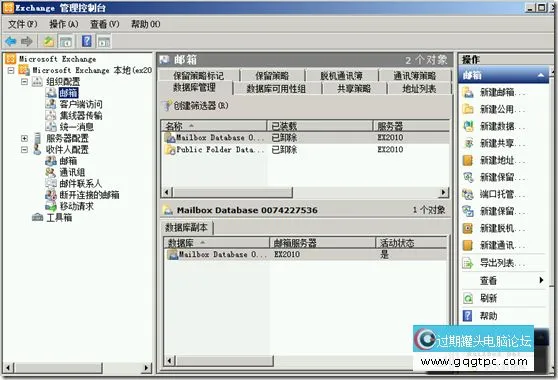Click 新建共享... action icon
This screenshot has width=558, height=380.
(x=468, y=143)
